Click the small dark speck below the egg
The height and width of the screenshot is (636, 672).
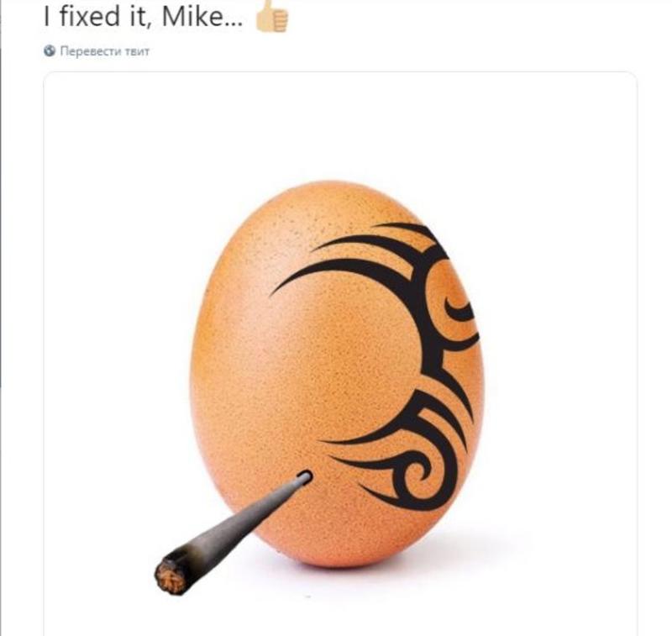coord(307,597)
